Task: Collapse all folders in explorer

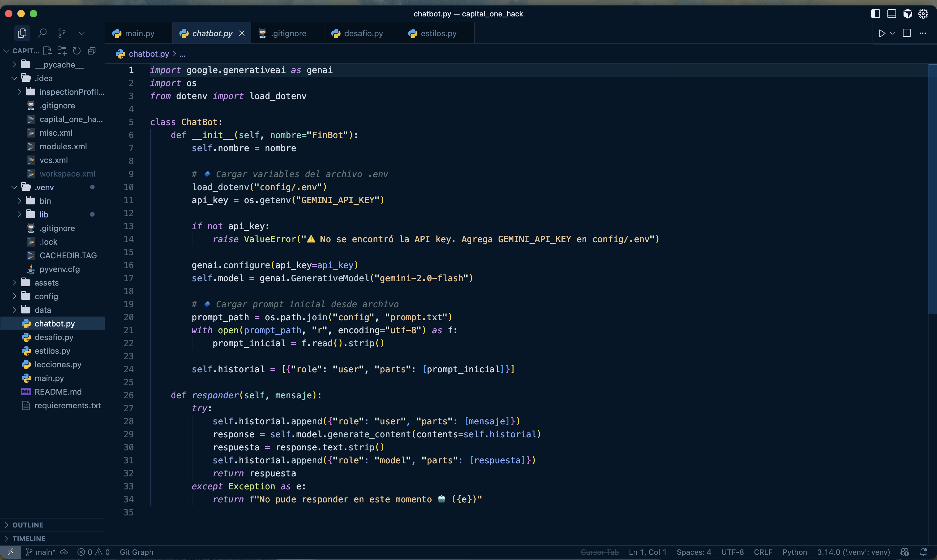Action: pos(91,50)
